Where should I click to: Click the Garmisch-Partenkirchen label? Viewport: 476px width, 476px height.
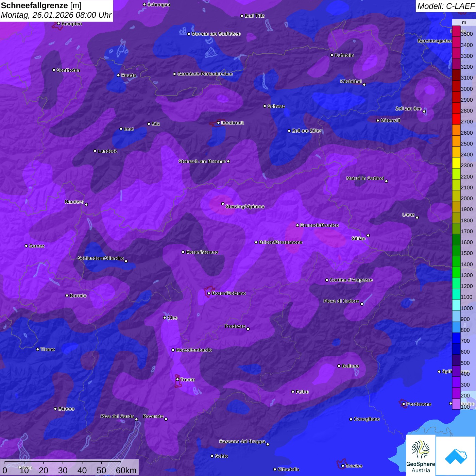(205, 74)
